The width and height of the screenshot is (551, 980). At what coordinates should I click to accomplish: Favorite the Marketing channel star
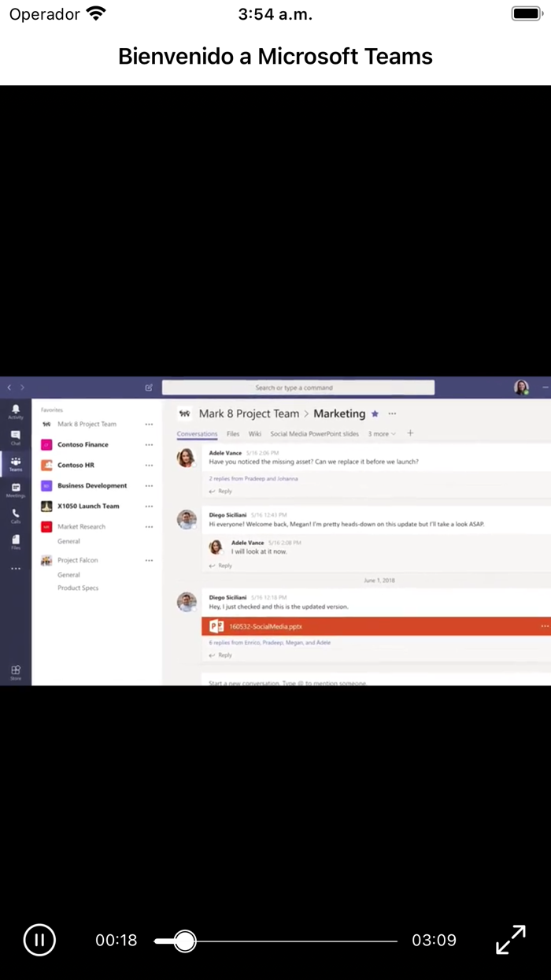[x=375, y=414]
